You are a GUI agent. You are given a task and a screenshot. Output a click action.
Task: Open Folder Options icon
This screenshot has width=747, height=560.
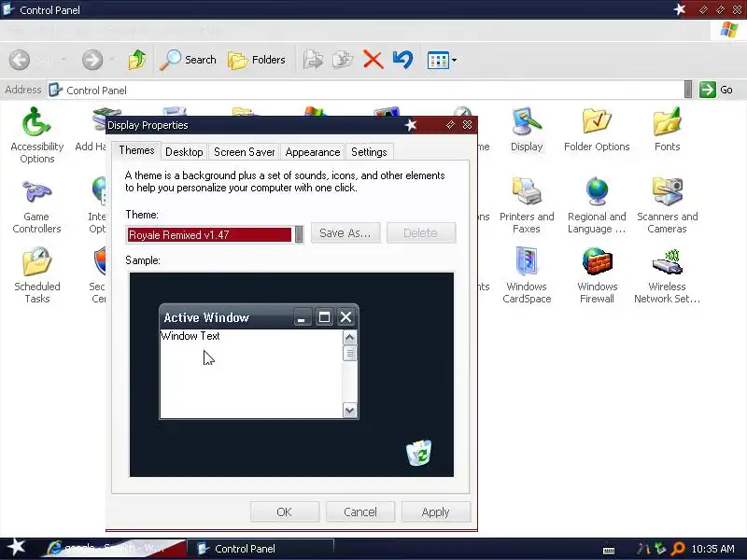click(x=597, y=130)
